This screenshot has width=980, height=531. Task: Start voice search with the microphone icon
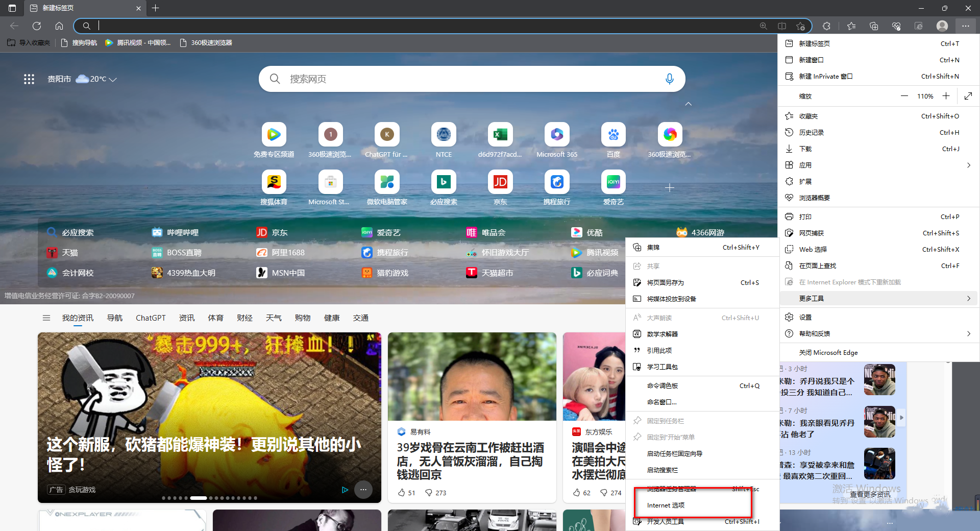(669, 79)
